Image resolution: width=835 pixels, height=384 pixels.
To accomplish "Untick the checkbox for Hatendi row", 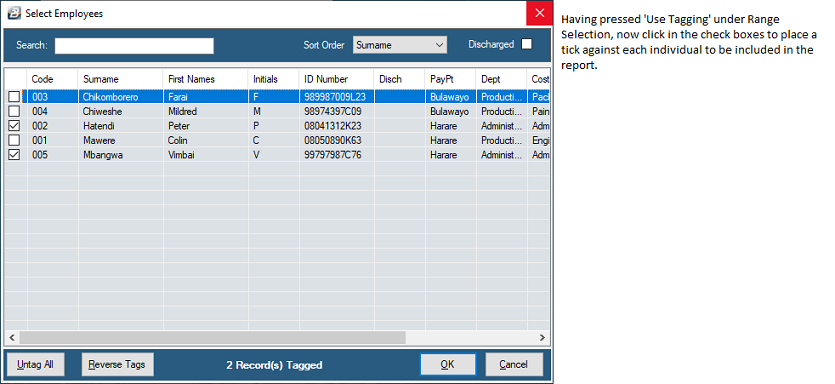I will pyautogui.click(x=14, y=126).
